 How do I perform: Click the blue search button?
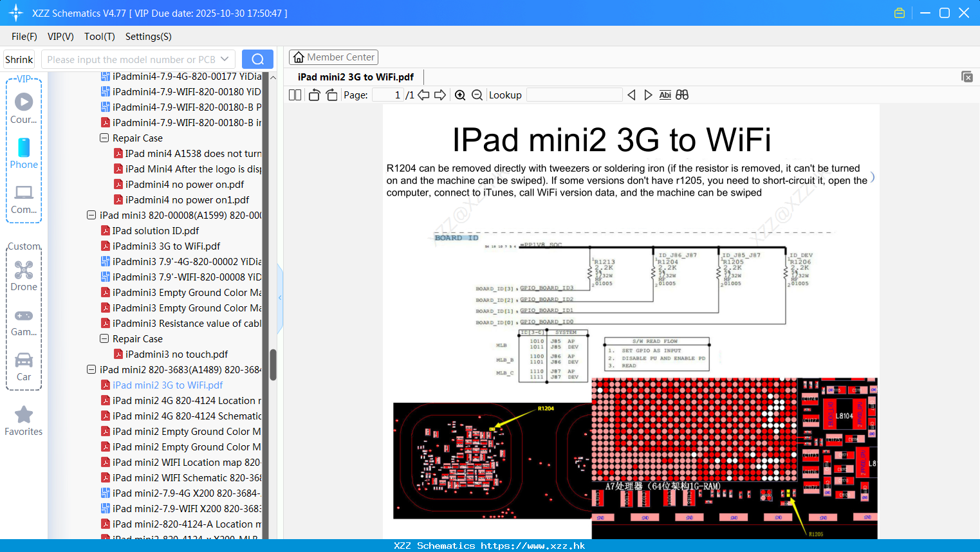pyautogui.click(x=257, y=59)
